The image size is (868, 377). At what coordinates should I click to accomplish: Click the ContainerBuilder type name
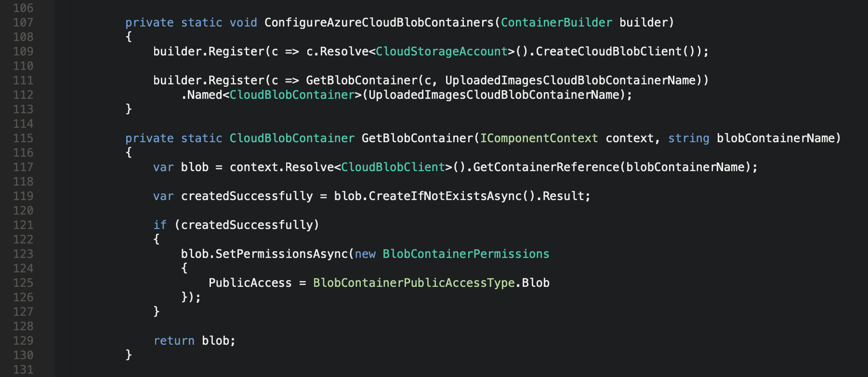[x=556, y=23]
